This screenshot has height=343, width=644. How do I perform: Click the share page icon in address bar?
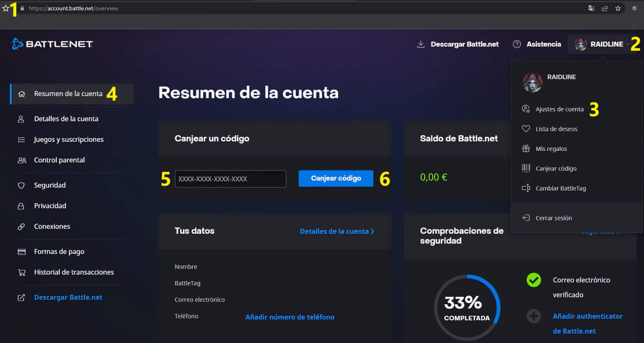point(605,9)
